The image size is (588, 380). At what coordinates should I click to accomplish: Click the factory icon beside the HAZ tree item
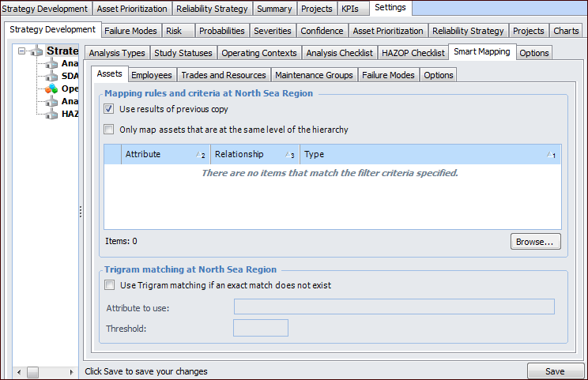point(52,114)
